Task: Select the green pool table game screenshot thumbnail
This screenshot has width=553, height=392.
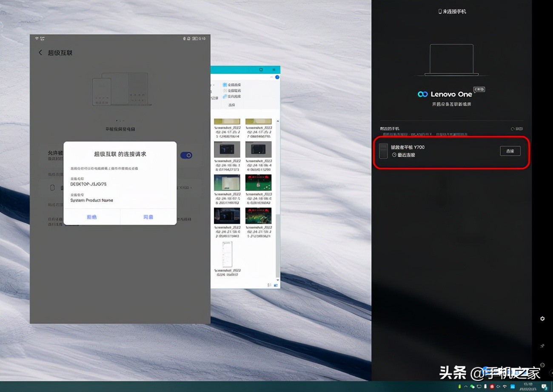Action: [258, 183]
